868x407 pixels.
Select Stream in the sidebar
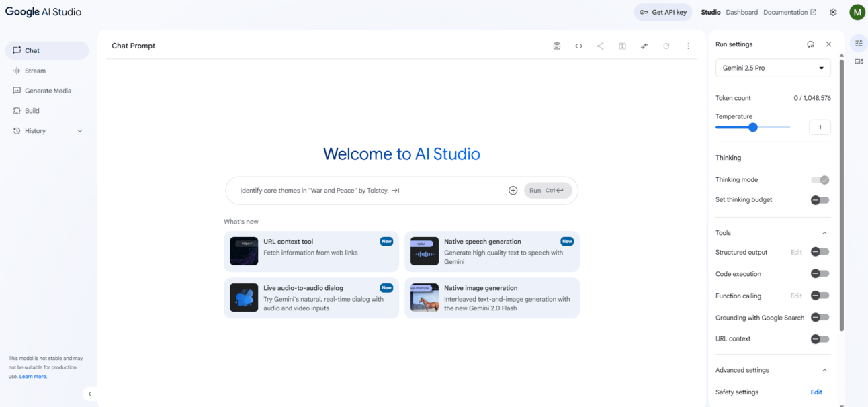(x=47, y=71)
